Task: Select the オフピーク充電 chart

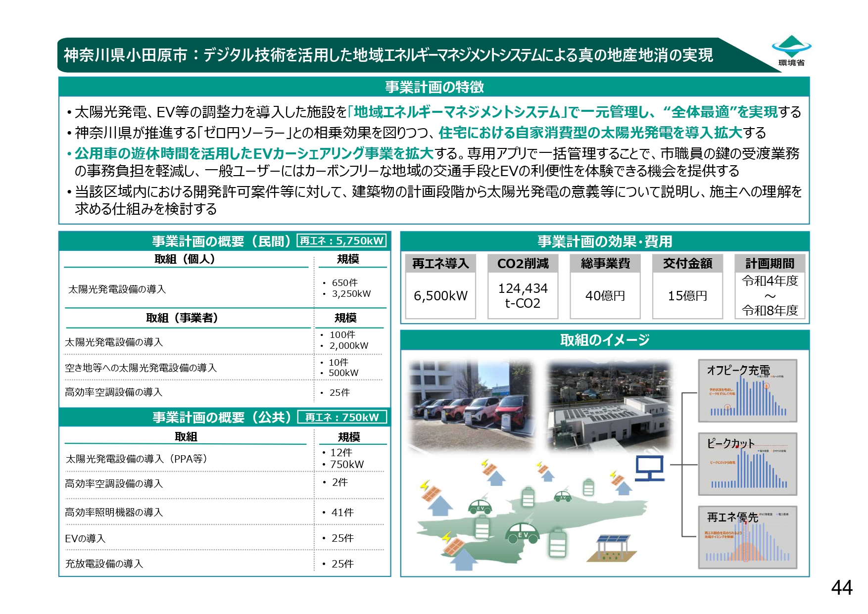Action: click(x=747, y=391)
